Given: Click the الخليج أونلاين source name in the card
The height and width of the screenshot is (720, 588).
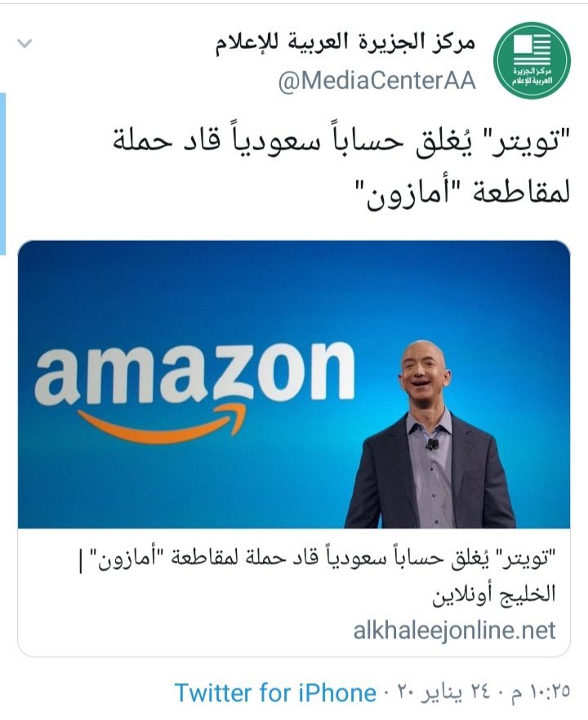Looking at the screenshot, I should pos(494,593).
